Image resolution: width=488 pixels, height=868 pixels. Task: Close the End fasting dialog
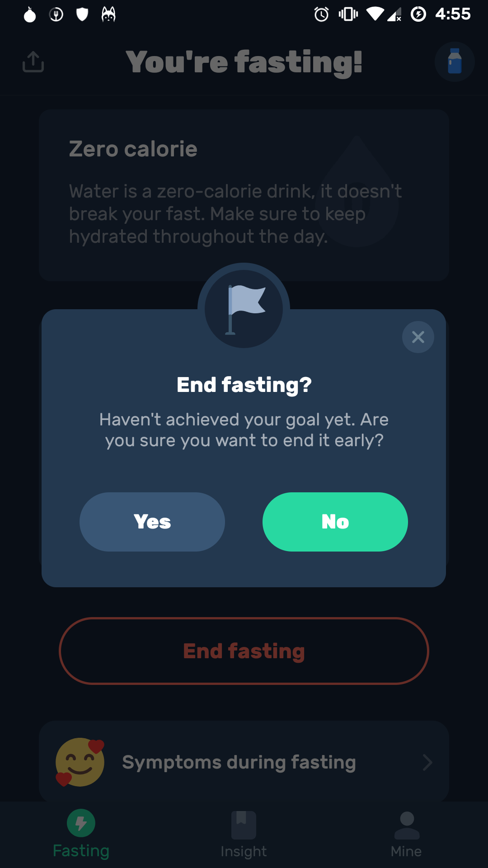click(418, 337)
